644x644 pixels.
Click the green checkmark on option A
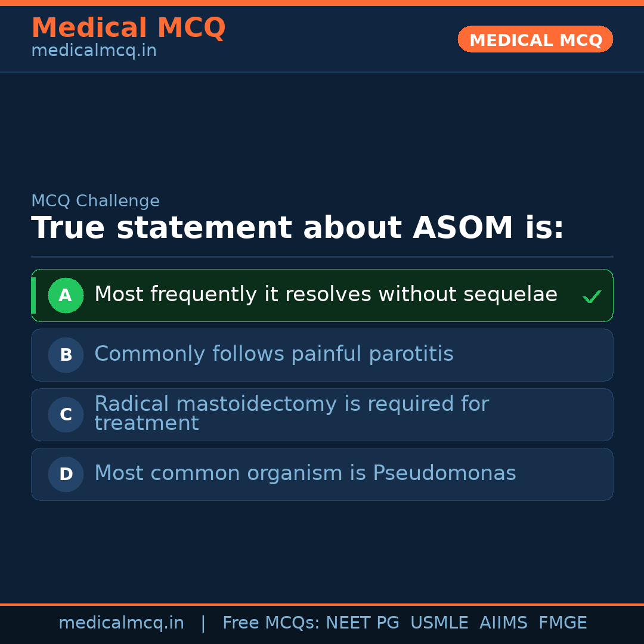[x=592, y=296]
